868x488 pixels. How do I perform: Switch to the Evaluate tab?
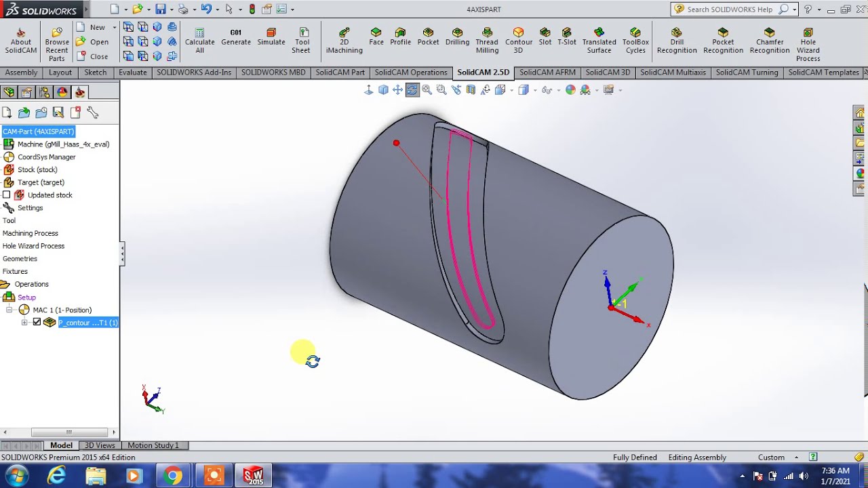point(132,73)
